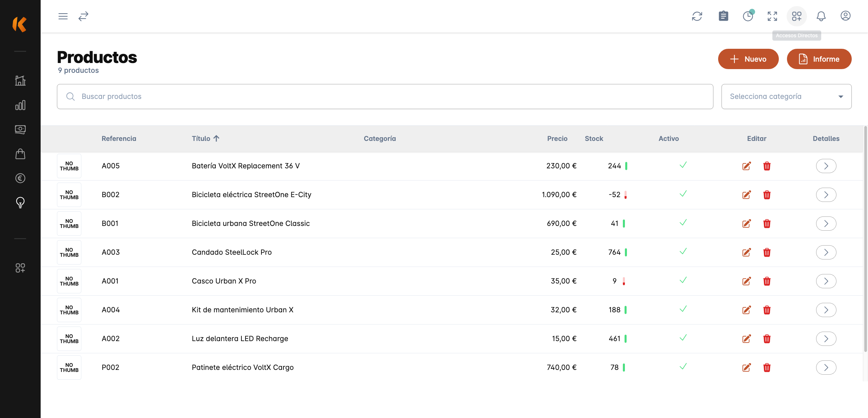The image size is (868, 418).
Task: Toggle active checkmark for Bicicleta eléctrica StreetOne row
Action: pyautogui.click(x=683, y=194)
